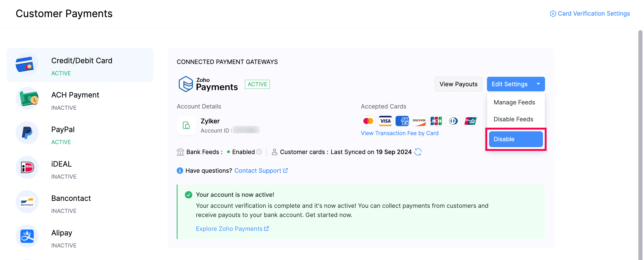Click the Card Verification Settings gear icon
Viewport: 644px width, 260px height.
(x=553, y=14)
